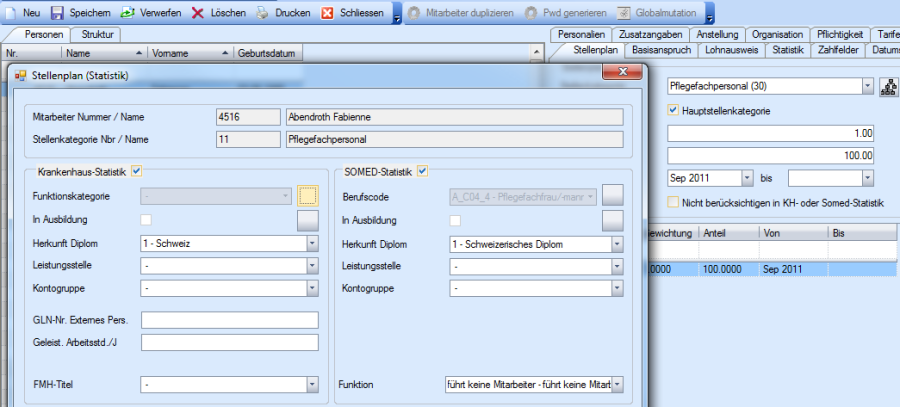The height and width of the screenshot is (407, 900).
Task: Open the Krankenhaus Kontogruppe dropdown
Action: (x=312, y=289)
